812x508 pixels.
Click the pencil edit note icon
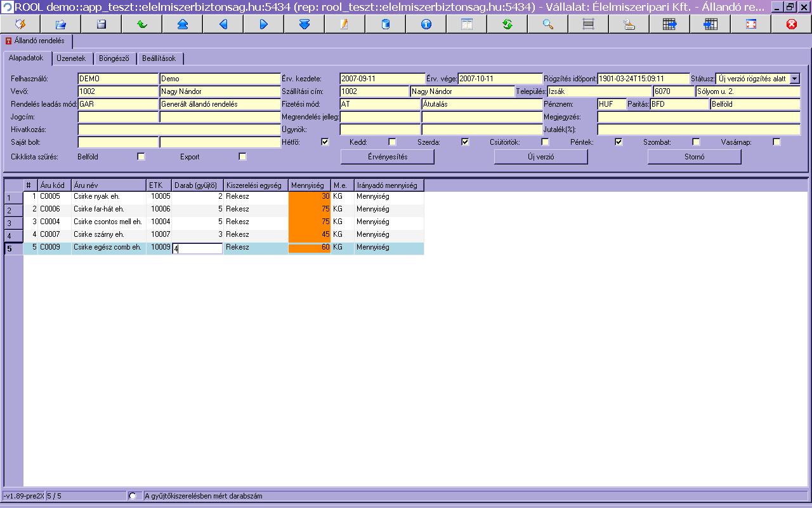tap(345, 24)
